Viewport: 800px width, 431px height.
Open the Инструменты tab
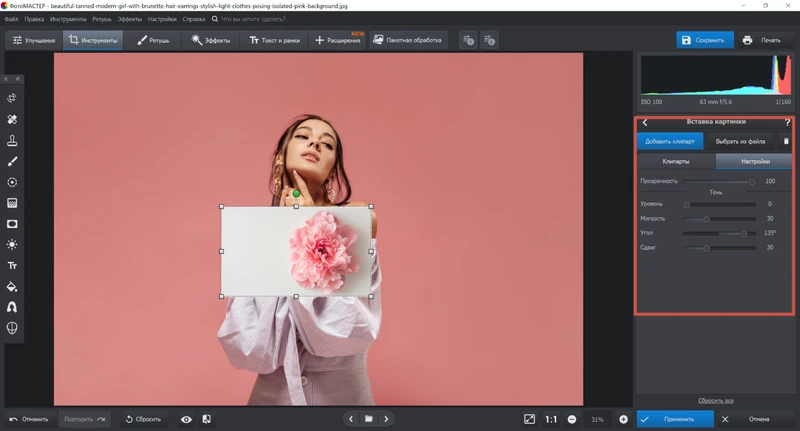pos(93,40)
